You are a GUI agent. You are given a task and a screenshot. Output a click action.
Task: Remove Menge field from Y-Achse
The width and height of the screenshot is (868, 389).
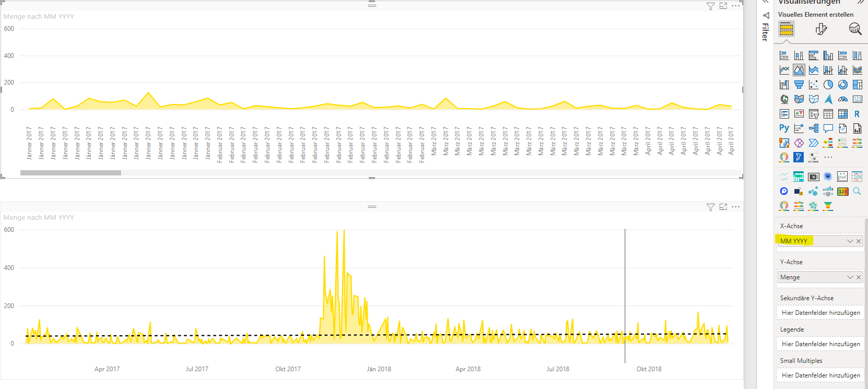[859, 277]
